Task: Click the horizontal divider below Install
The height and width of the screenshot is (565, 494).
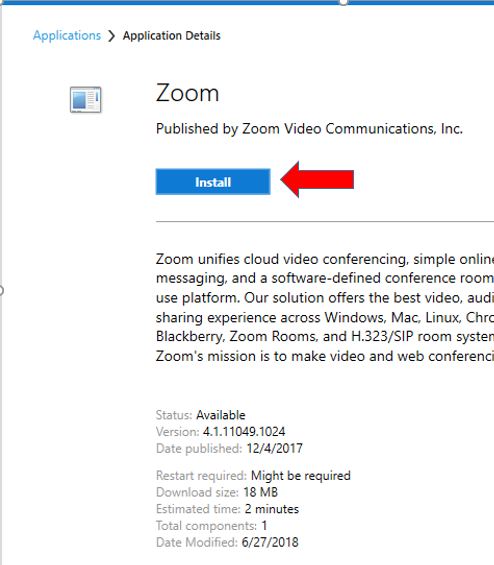Action: (x=325, y=222)
